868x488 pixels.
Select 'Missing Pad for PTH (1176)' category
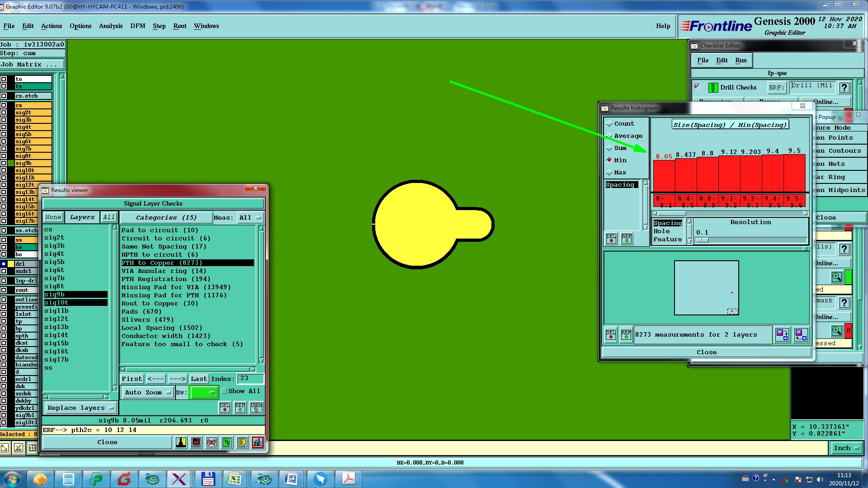[x=174, y=296]
